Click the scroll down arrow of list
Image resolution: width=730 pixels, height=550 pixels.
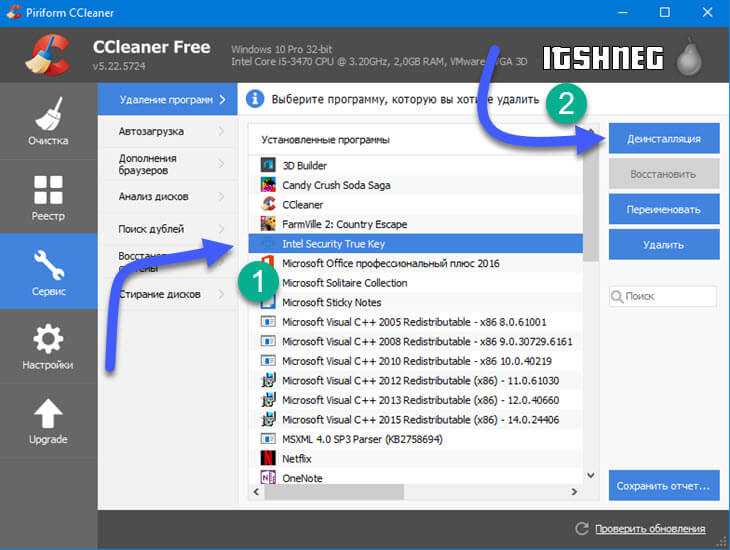tap(591, 475)
